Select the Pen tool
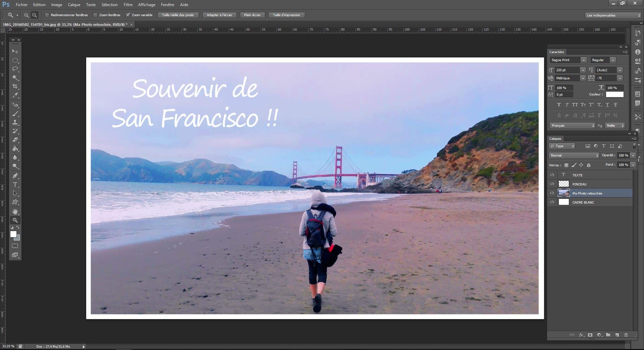This screenshot has width=644, height=350. (x=15, y=176)
